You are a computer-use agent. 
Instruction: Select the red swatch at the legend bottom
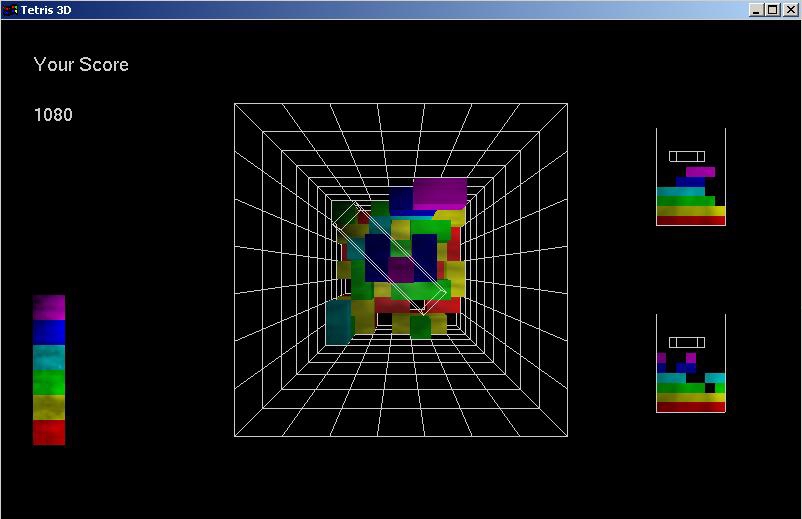click(x=48, y=432)
